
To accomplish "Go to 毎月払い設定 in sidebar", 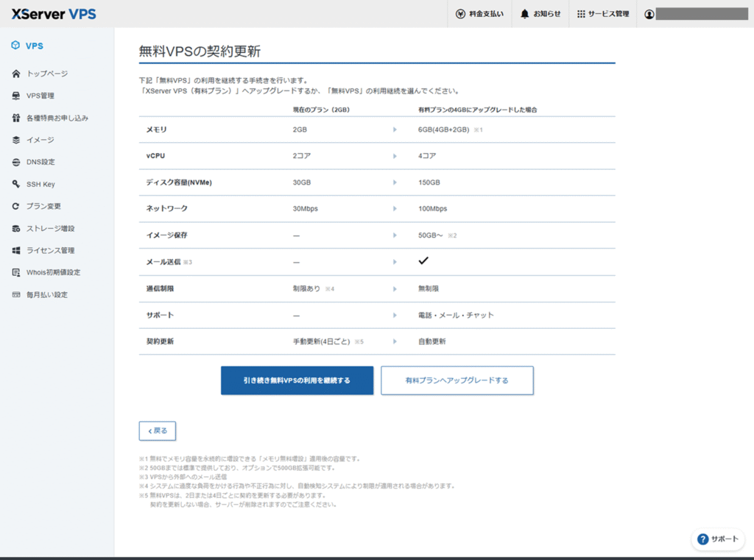I will 46,294.
